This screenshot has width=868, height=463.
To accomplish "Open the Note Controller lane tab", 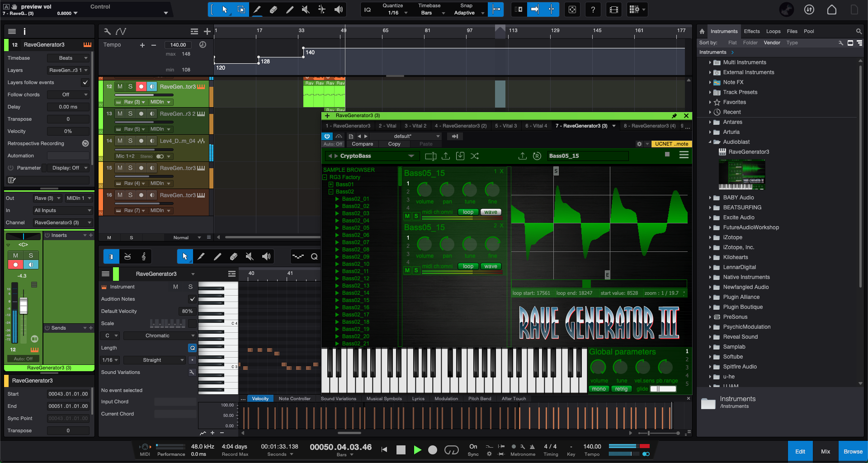I will click(294, 399).
